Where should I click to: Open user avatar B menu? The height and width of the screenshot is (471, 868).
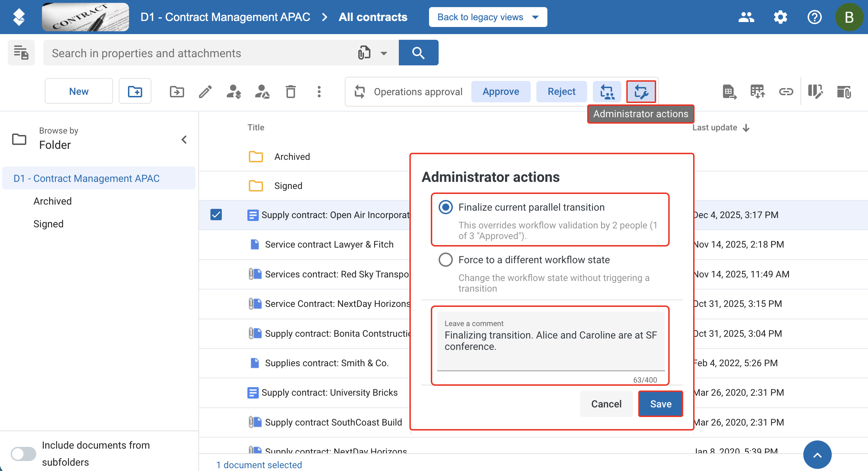(x=849, y=17)
